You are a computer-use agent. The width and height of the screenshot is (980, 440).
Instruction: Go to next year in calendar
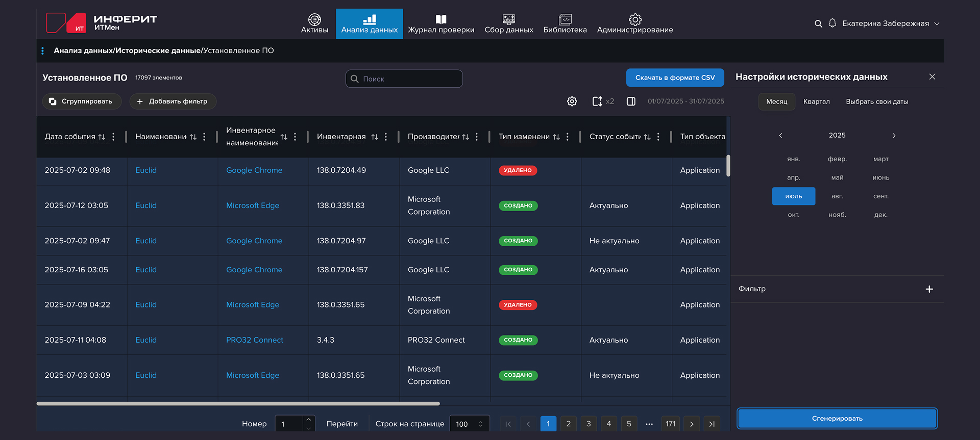coord(894,136)
